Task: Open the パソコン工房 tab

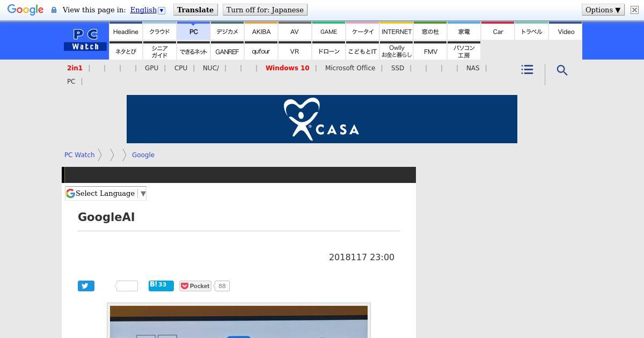Action: pos(464,51)
